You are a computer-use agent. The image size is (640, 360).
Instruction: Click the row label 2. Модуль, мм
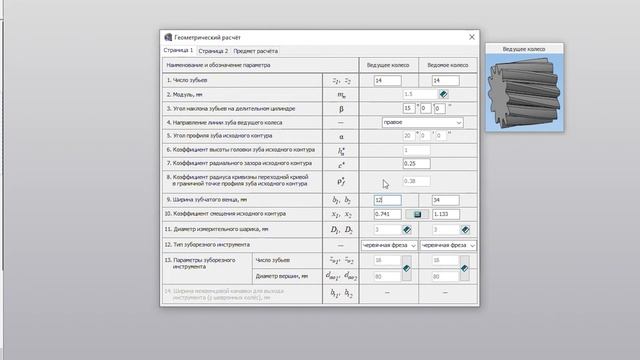tap(184, 95)
